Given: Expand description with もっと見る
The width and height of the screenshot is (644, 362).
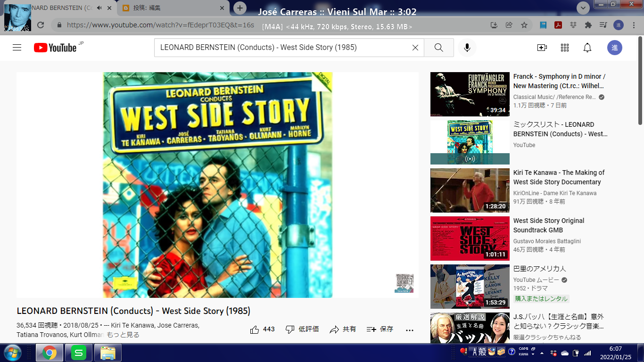Looking at the screenshot, I should [x=123, y=335].
